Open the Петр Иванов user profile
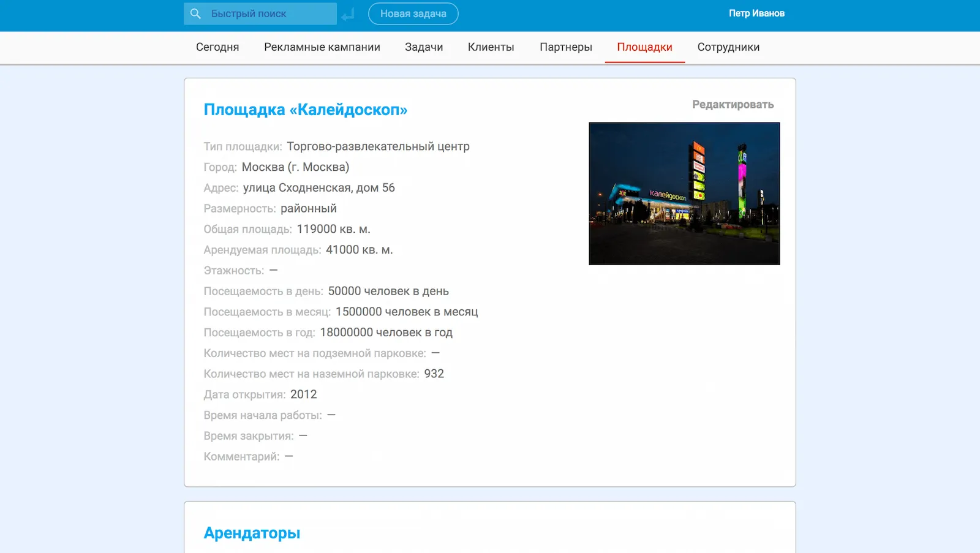This screenshot has width=980, height=553. 756,13
